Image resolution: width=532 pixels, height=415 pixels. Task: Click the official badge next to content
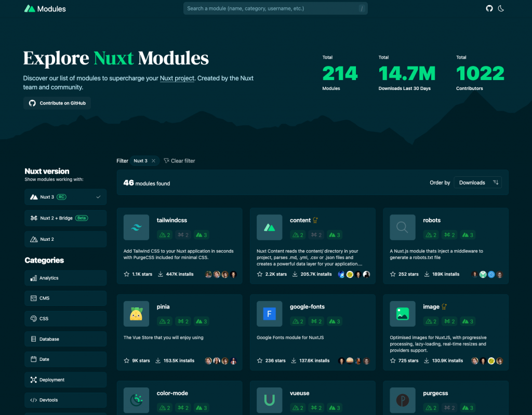315,221
